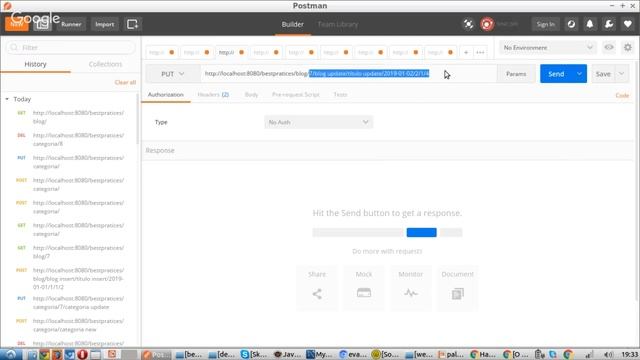Click the Code link
640x360 pixels.
622,96
